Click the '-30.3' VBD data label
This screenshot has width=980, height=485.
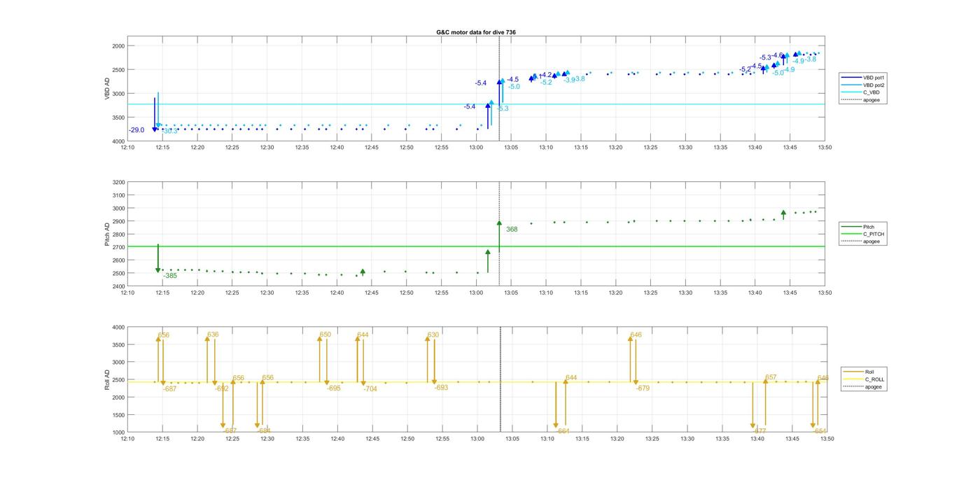pos(169,131)
